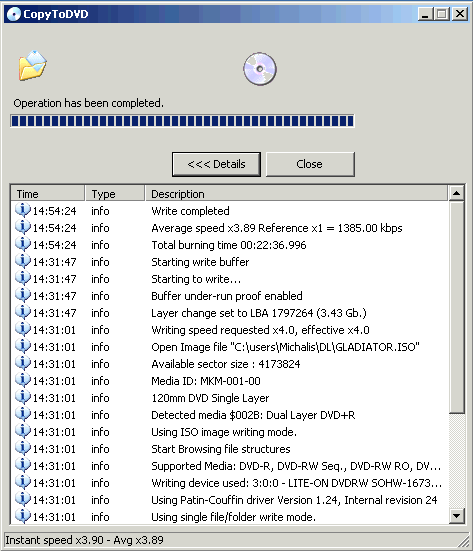
Task: Click the completed progress bar
Action: [x=182, y=121]
